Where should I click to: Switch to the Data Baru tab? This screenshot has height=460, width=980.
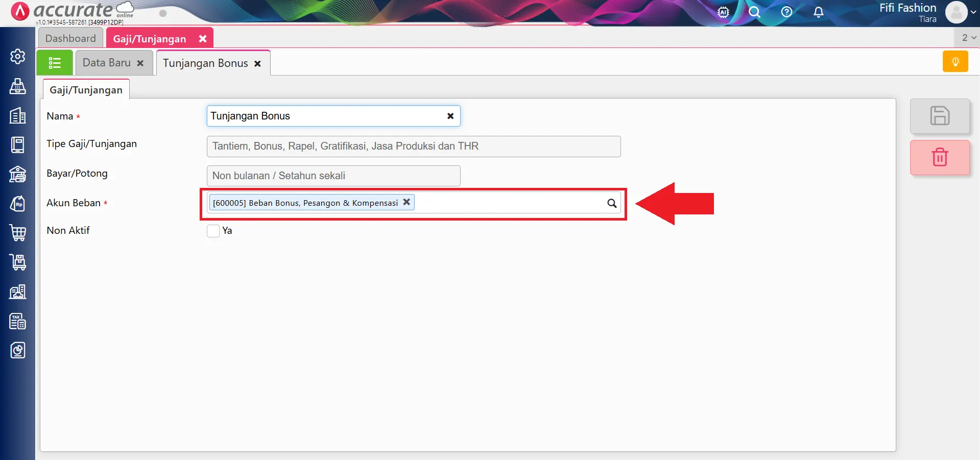pos(107,63)
